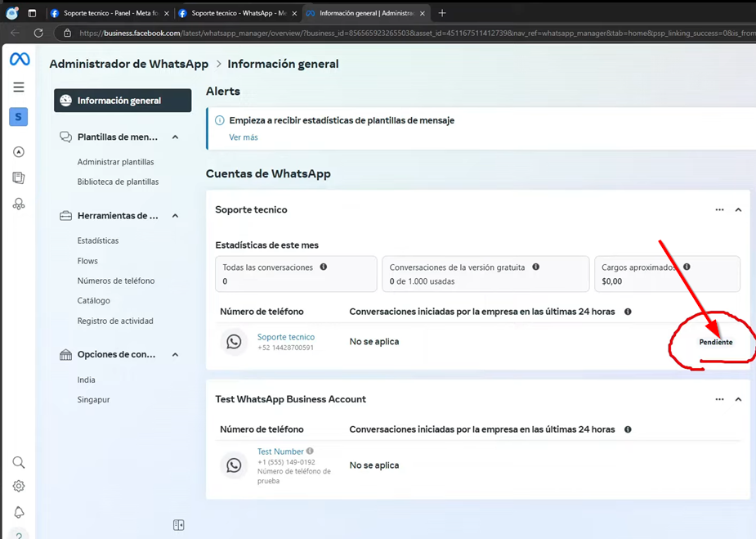The image size is (756, 539).
Task: Collapse the Herramientas de section
Action: click(x=176, y=216)
